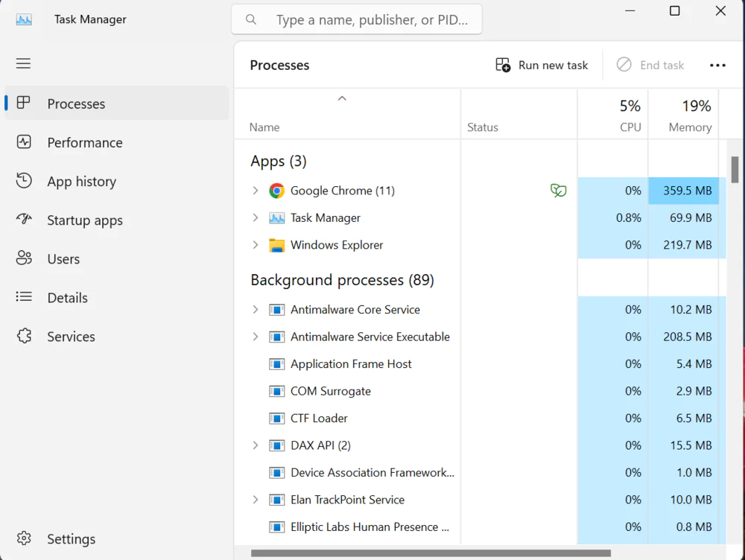Click the Services puzzle-gear icon
This screenshot has width=745, height=560.
(x=24, y=336)
